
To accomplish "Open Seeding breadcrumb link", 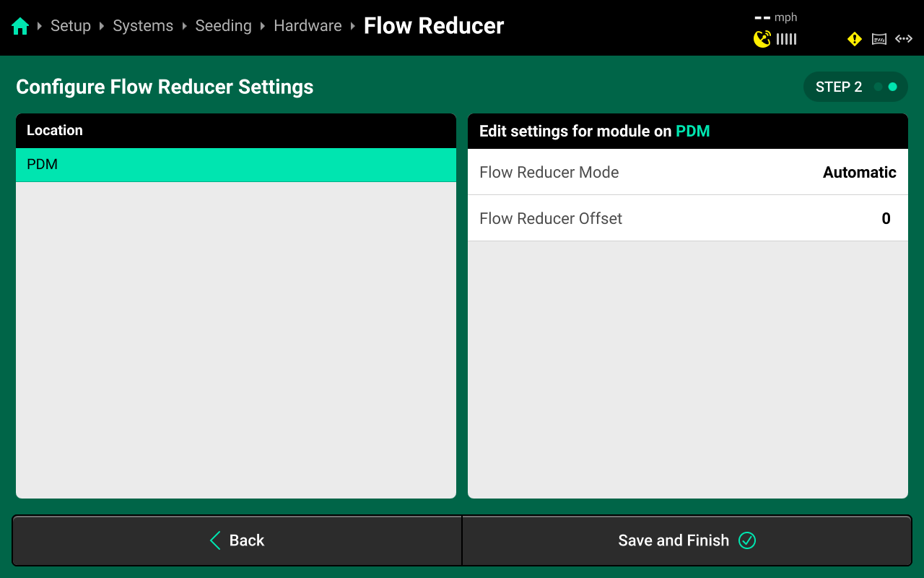I will pyautogui.click(x=223, y=26).
